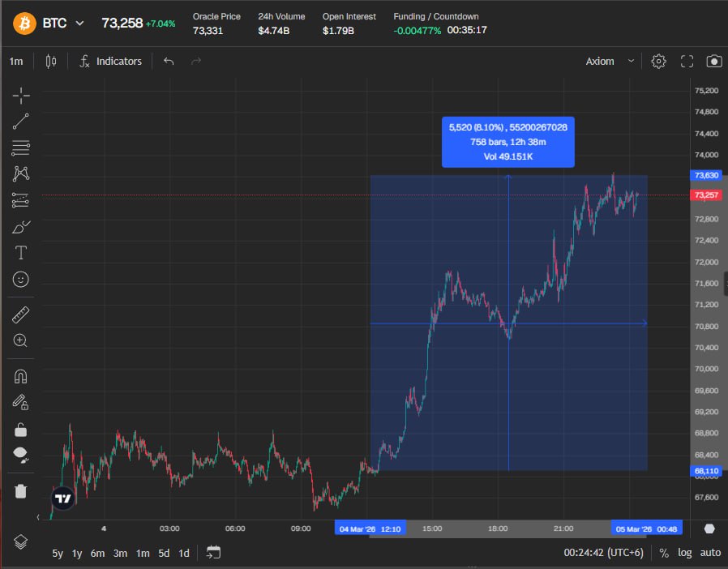
Task: Open timezone menu showing UTC+6
Action: 604,553
